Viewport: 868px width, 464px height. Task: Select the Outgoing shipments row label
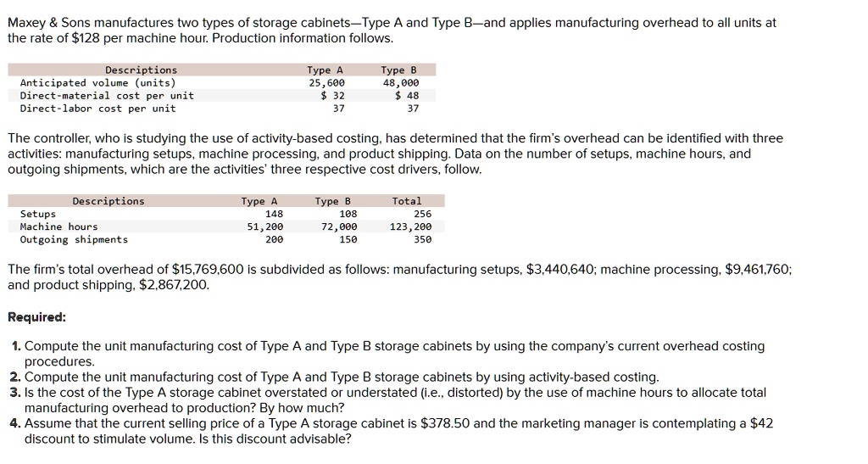(x=74, y=240)
